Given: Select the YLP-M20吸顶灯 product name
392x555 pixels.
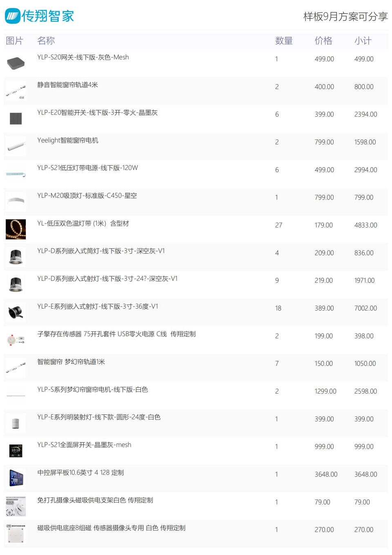Looking at the screenshot, I should (x=87, y=196).
